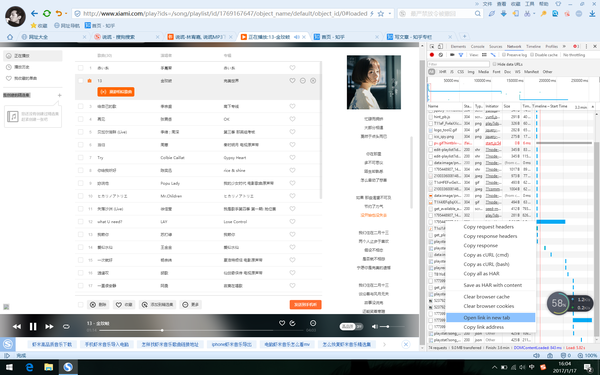Click the album cover artwork
The image size is (600, 375).
click(x=374, y=82)
